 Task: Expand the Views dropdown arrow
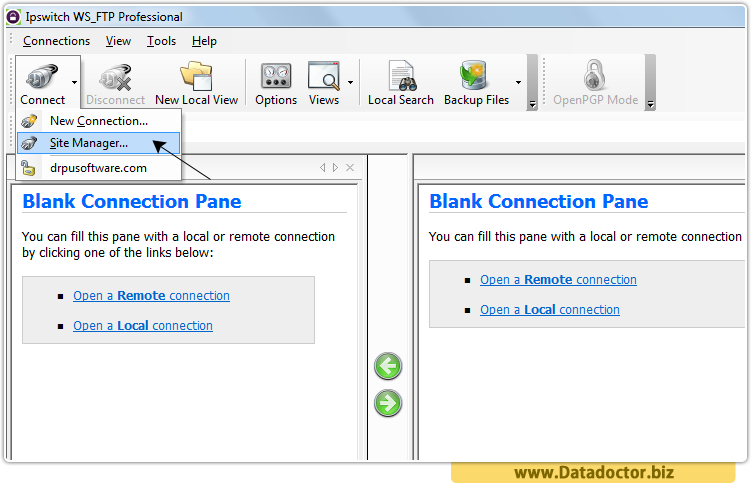351,82
